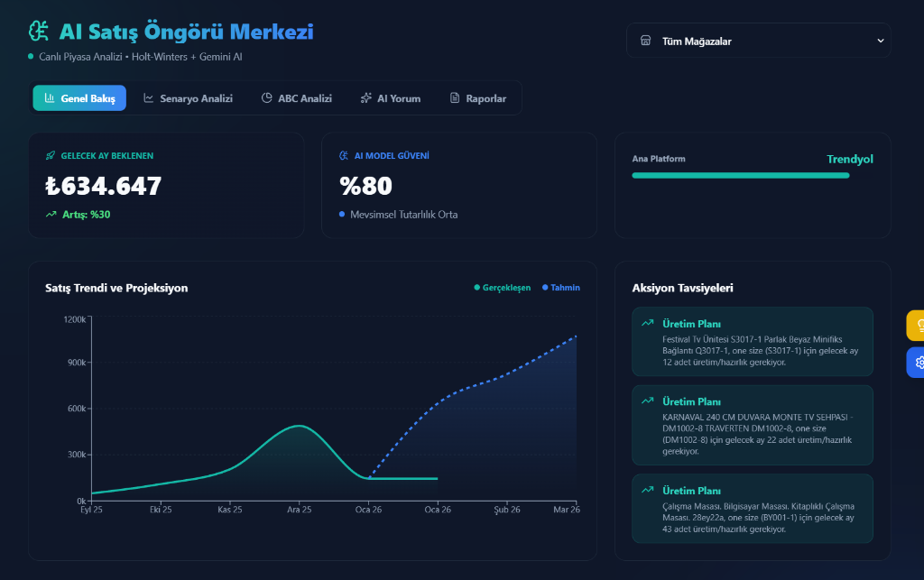Click the Ana Platform Trendyol progress bar
924x580 pixels.
[x=740, y=175]
